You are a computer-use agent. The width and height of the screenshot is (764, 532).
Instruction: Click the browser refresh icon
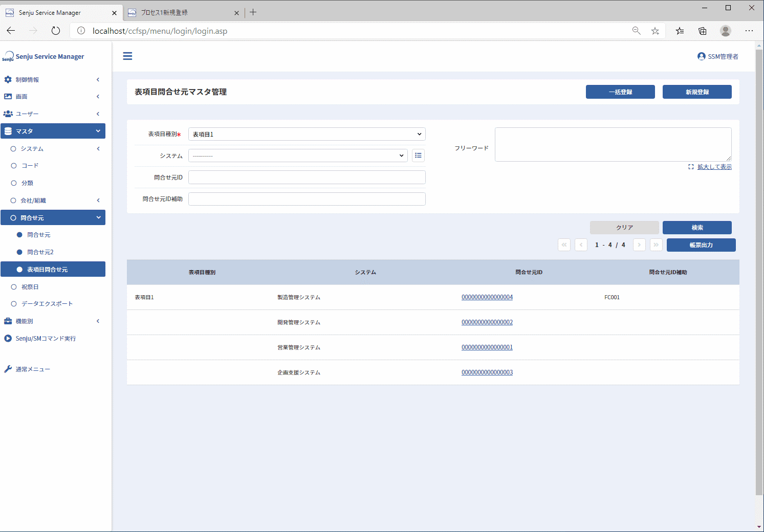[56, 31]
